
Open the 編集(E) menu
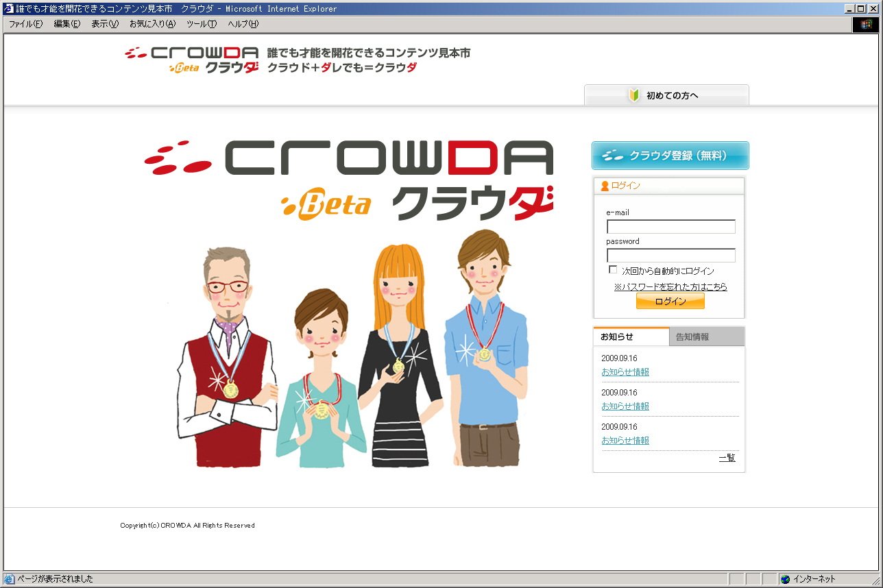coord(67,24)
